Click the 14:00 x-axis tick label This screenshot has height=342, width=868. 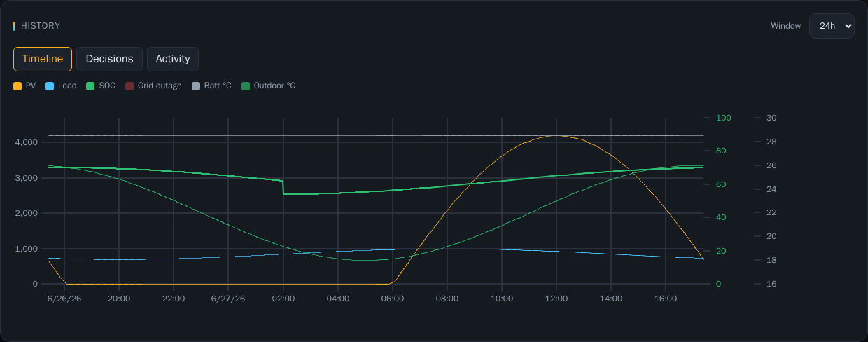(611, 299)
